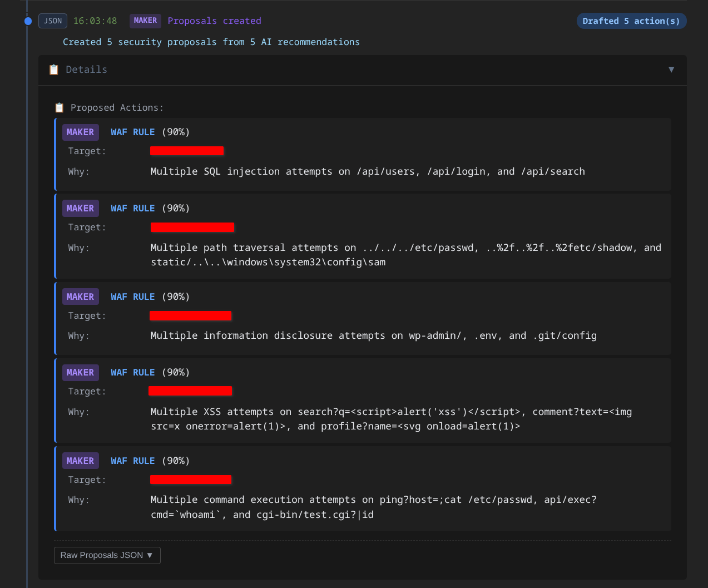Click the MAKER badge on the XSS proposal

click(x=80, y=372)
